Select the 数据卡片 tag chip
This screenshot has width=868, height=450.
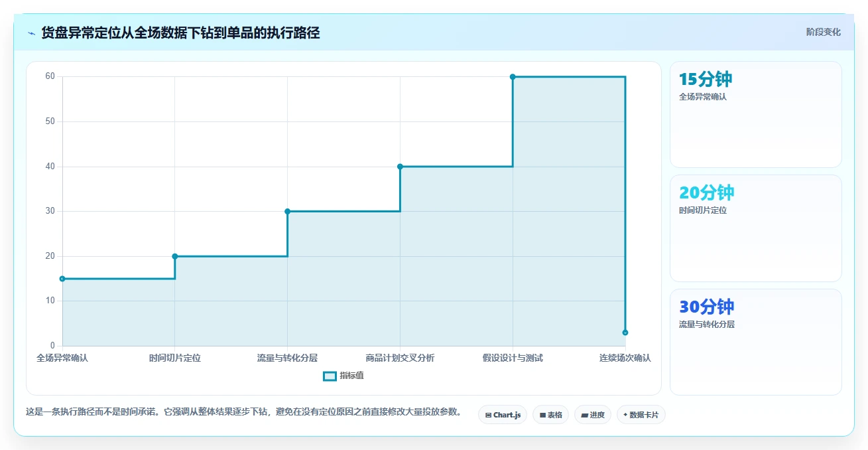[641, 415]
